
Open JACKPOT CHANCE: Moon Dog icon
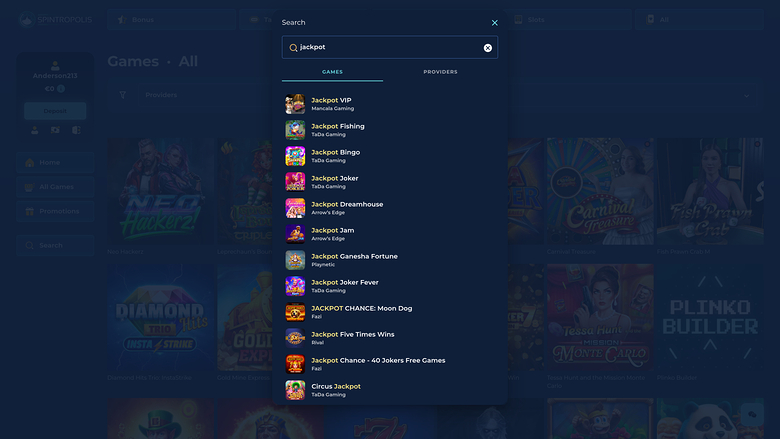pyautogui.click(x=295, y=312)
